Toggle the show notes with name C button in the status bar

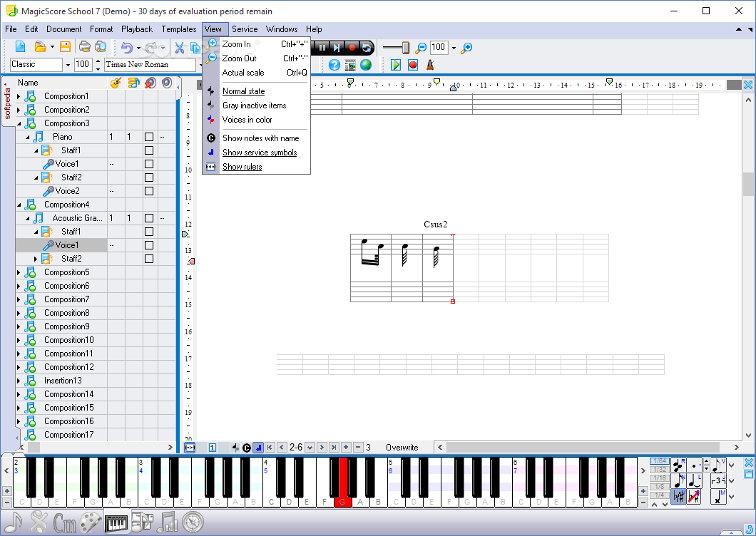click(246, 448)
